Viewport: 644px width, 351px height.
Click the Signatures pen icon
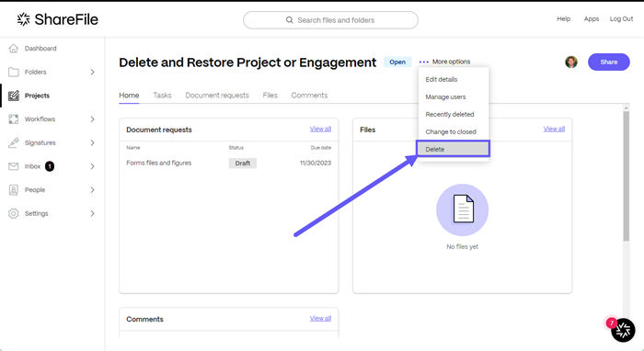pyautogui.click(x=14, y=142)
